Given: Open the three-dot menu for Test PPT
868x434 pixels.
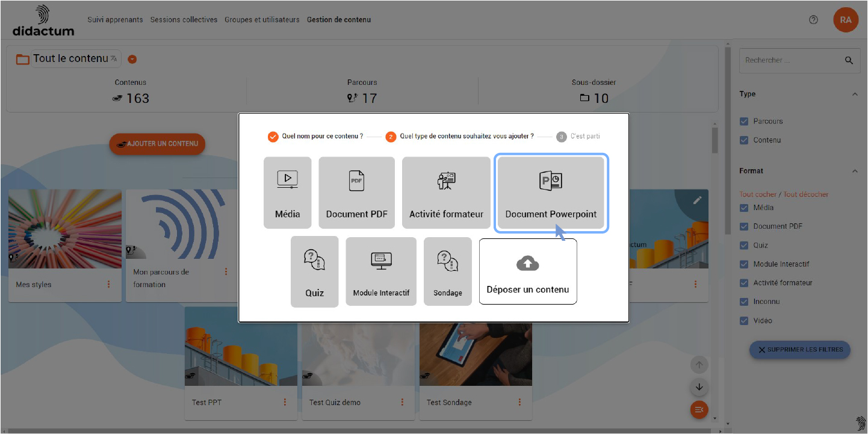Looking at the screenshot, I should click(285, 402).
